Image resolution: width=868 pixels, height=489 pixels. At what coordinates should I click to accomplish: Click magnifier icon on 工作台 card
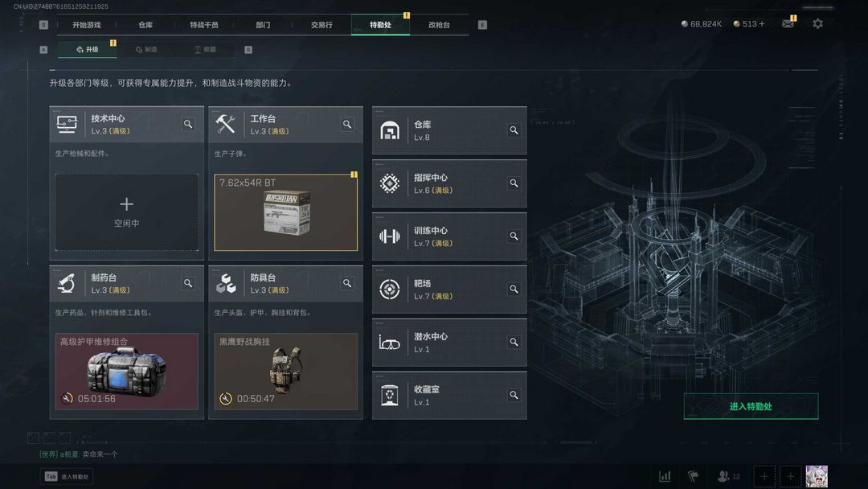pos(347,124)
